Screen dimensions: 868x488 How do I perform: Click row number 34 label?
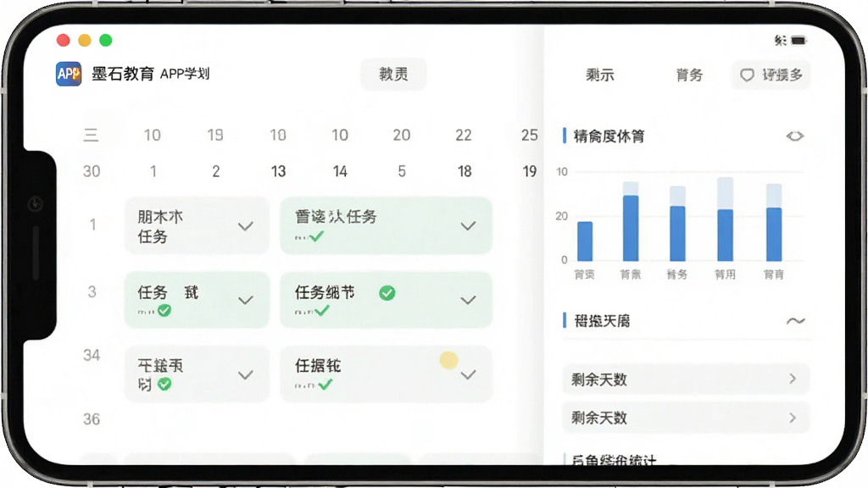[x=92, y=355]
